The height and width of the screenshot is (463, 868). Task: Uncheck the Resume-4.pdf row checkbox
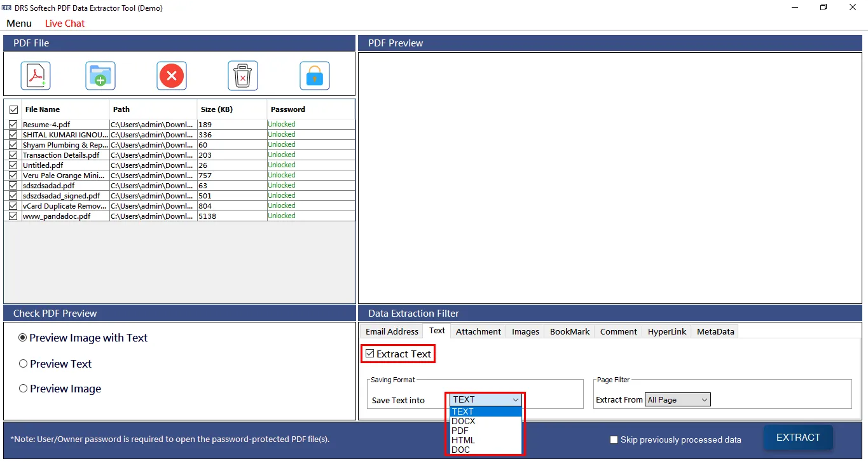click(13, 125)
